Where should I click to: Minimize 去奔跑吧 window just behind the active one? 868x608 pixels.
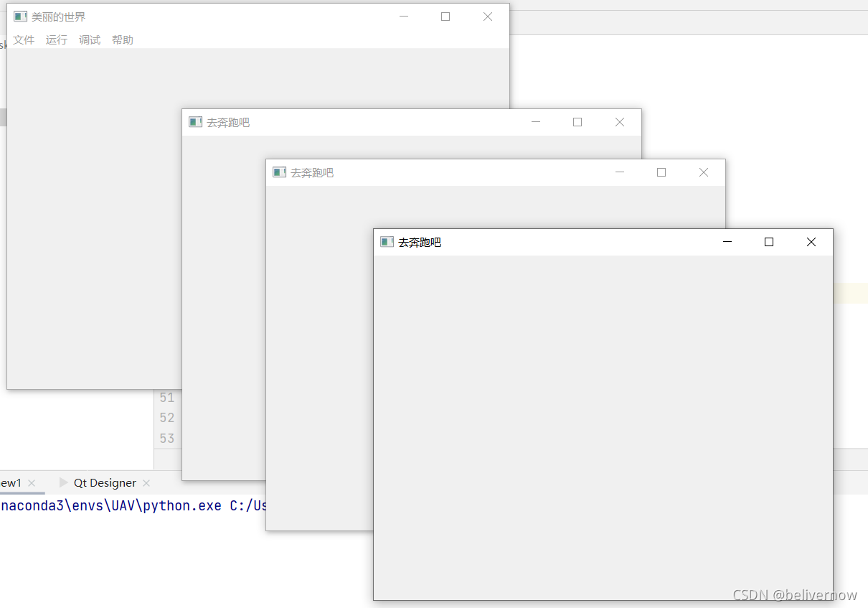[x=620, y=172]
